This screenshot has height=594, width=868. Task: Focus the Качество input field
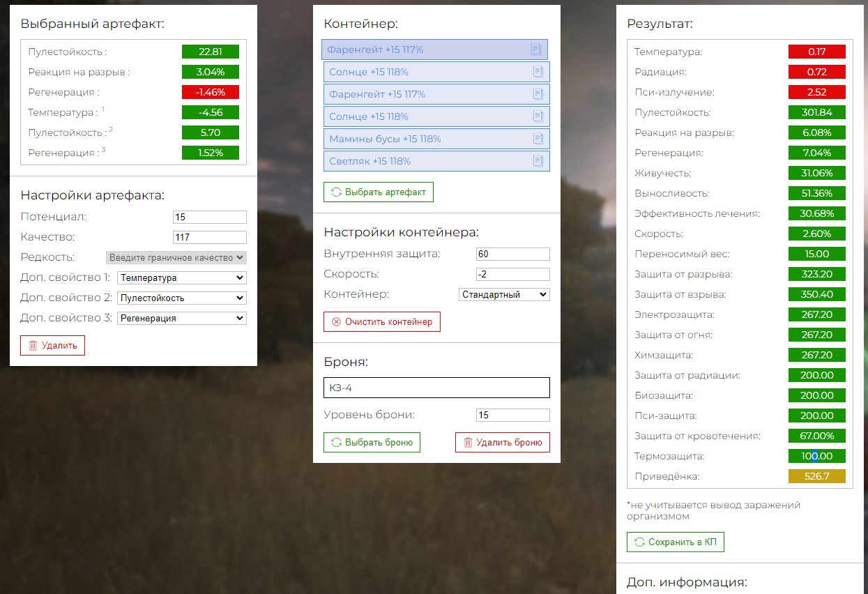coord(210,237)
